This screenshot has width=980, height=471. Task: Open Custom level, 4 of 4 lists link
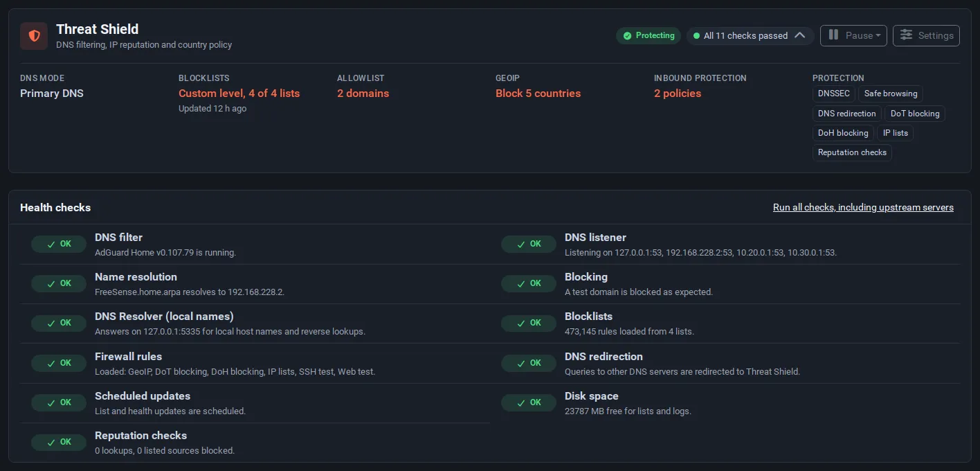tap(239, 94)
